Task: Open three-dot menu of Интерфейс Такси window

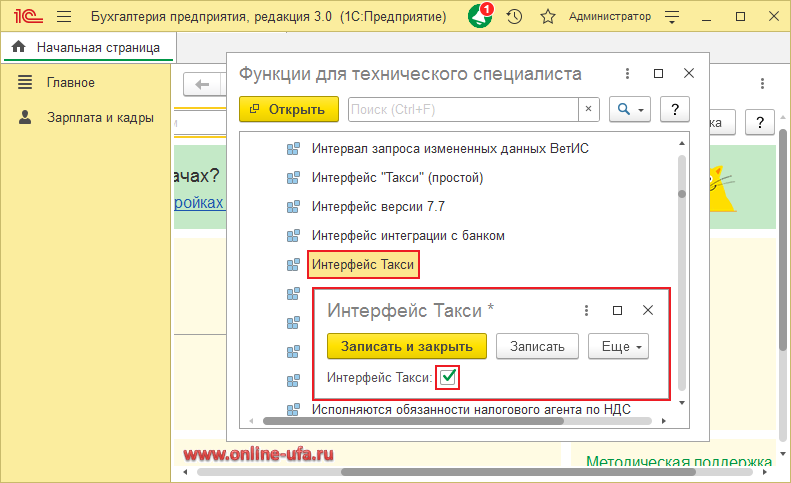Action: (586, 310)
